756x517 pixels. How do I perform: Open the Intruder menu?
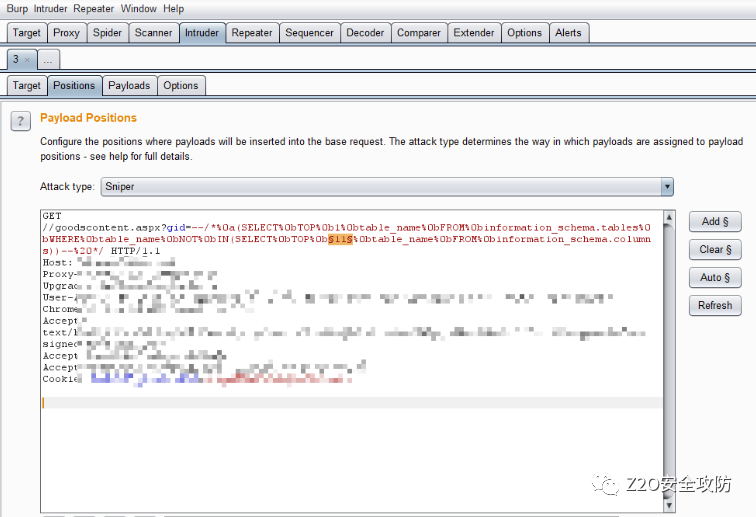(x=51, y=9)
